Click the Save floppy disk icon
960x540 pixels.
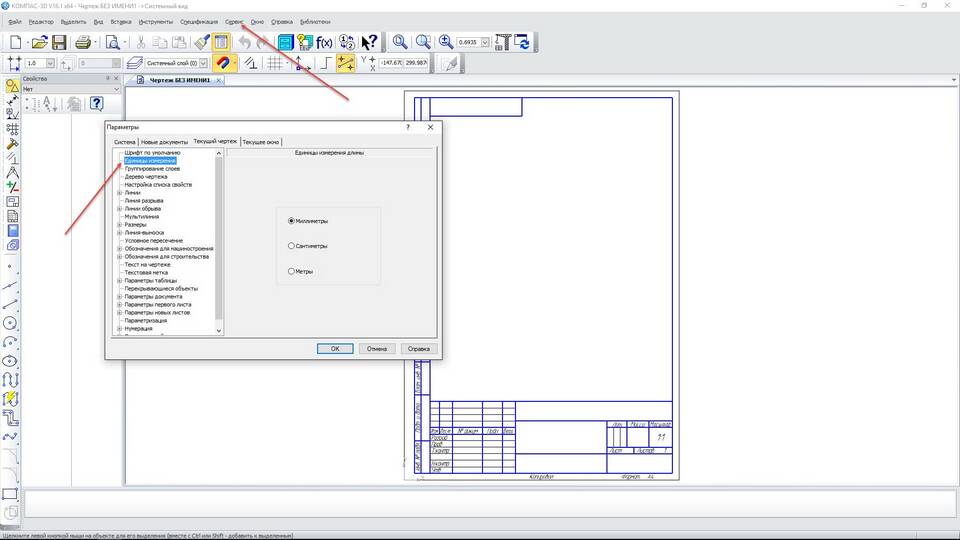click(x=59, y=42)
